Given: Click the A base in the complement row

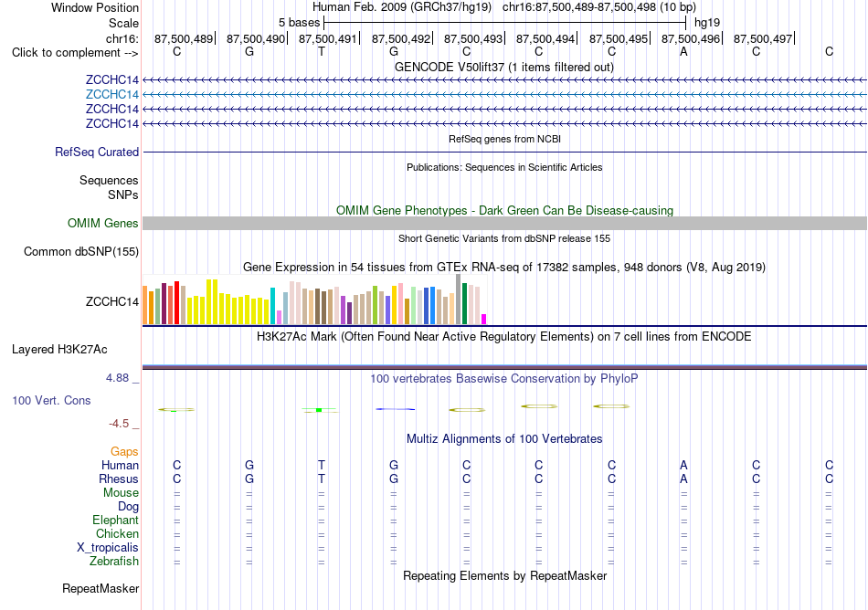Looking at the screenshot, I should coord(683,51).
